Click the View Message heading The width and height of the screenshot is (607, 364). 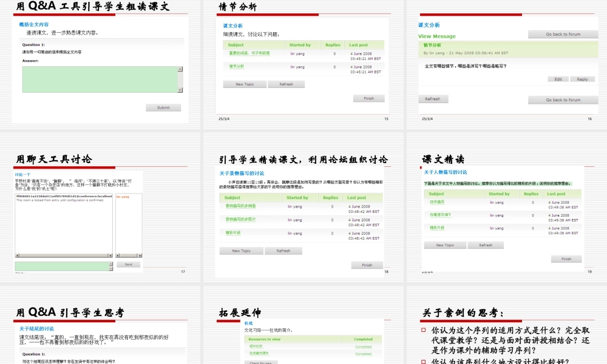(436, 36)
